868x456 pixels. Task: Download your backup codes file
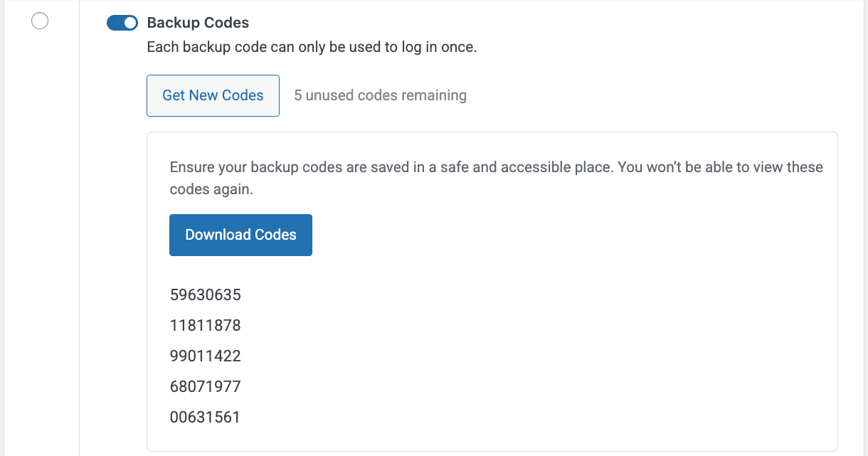point(240,235)
